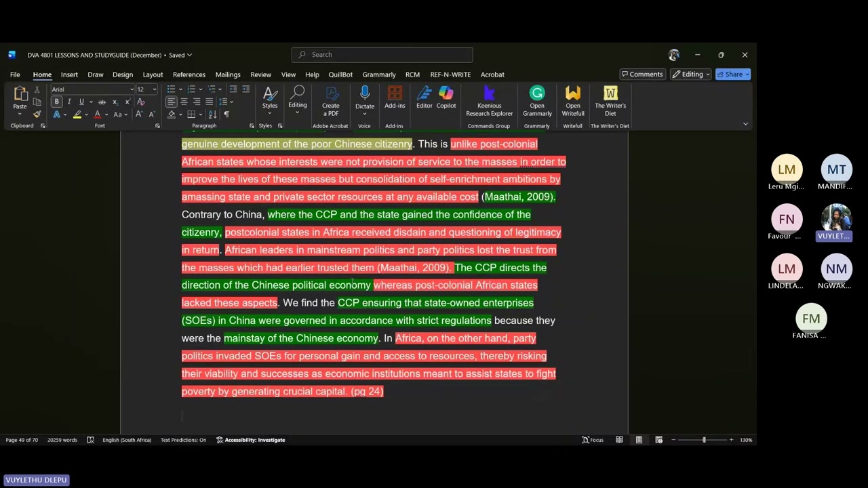The width and height of the screenshot is (868, 488).
Task: Click the Search box
Action: [x=382, y=55]
